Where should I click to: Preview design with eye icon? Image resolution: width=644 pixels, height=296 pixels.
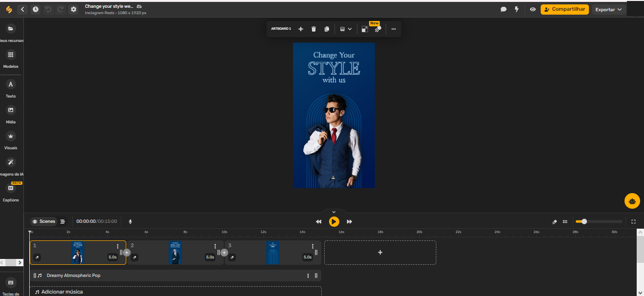[533, 9]
